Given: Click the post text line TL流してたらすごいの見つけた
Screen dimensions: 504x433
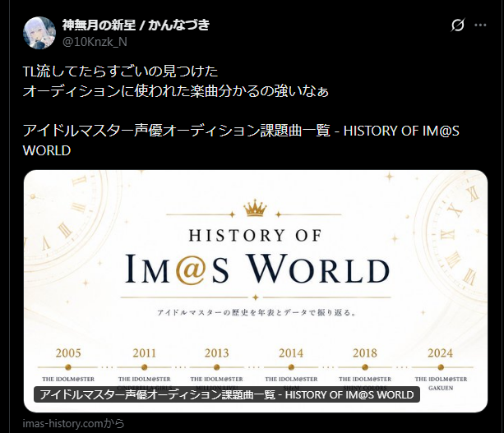Looking at the screenshot, I should tap(121, 71).
